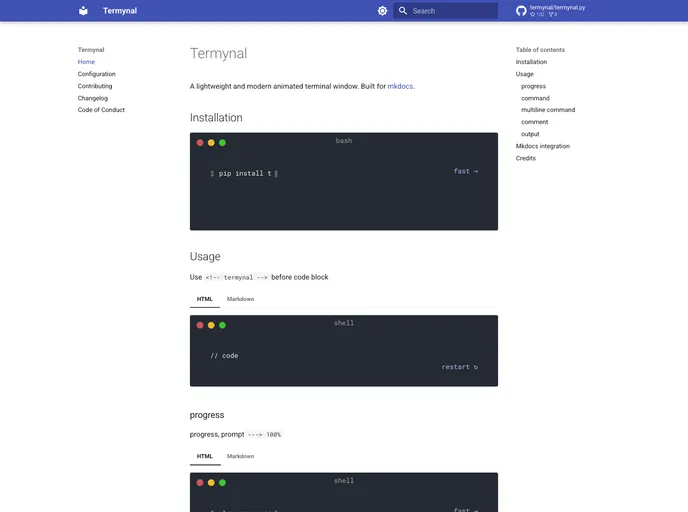Viewport: 688px width, 512px height.
Task: Toggle the light/dark theme icon
Action: tap(382, 11)
